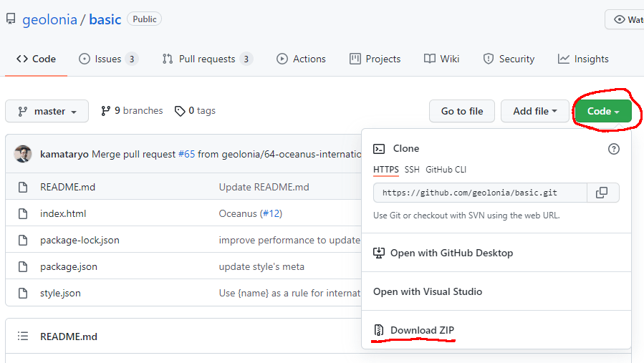View the 9 branches link
This screenshot has height=363, width=644.
(132, 110)
